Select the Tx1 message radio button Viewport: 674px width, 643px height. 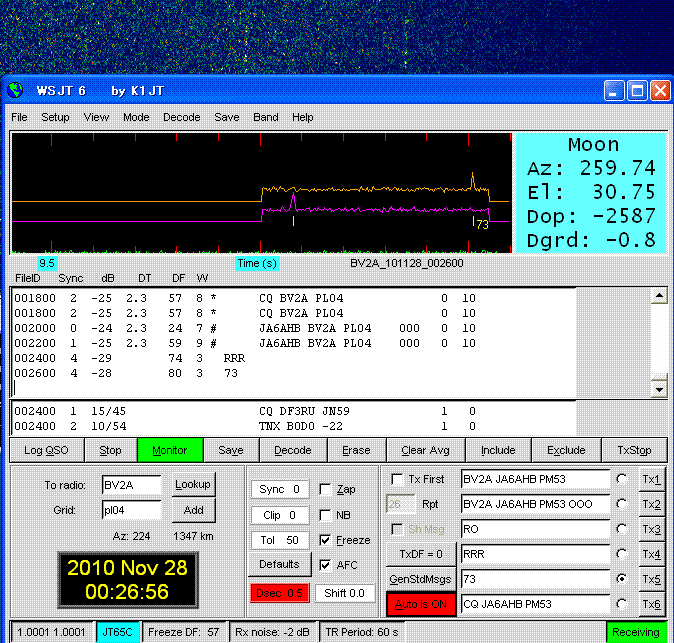tap(622, 479)
